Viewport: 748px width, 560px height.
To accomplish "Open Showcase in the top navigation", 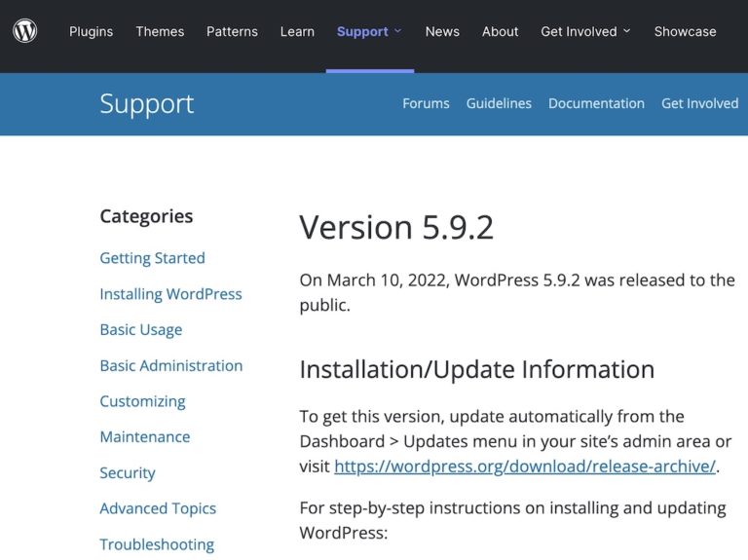I will (685, 31).
